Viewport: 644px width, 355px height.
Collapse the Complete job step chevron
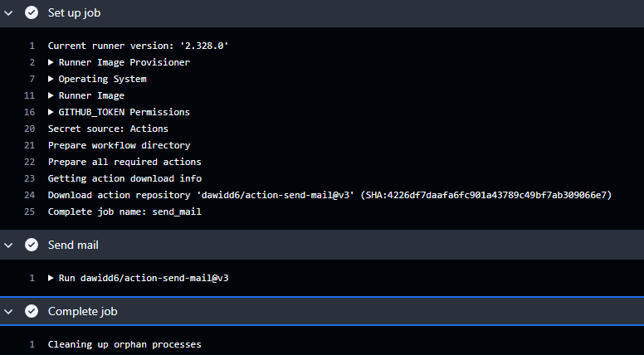pos(8,311)
